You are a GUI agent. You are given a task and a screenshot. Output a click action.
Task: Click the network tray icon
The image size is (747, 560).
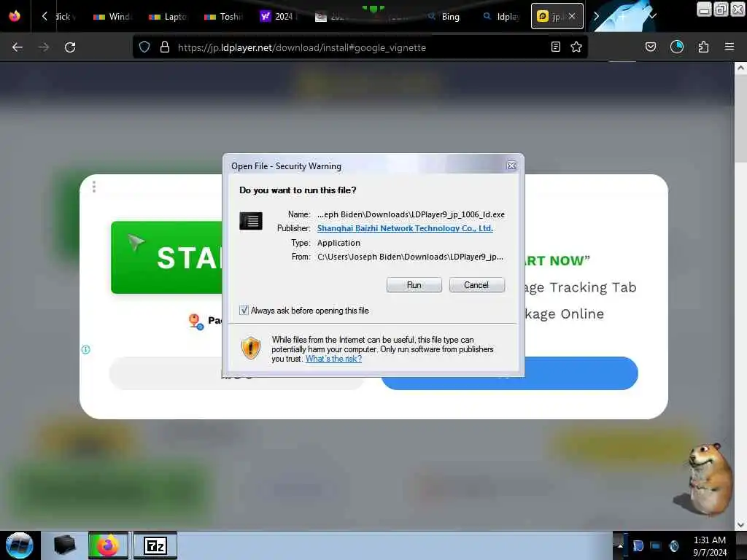[x=656, y=545]
